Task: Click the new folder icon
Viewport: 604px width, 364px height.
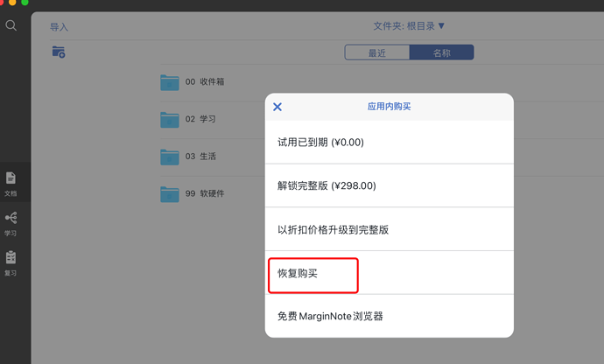Action: tap(59, 52)
